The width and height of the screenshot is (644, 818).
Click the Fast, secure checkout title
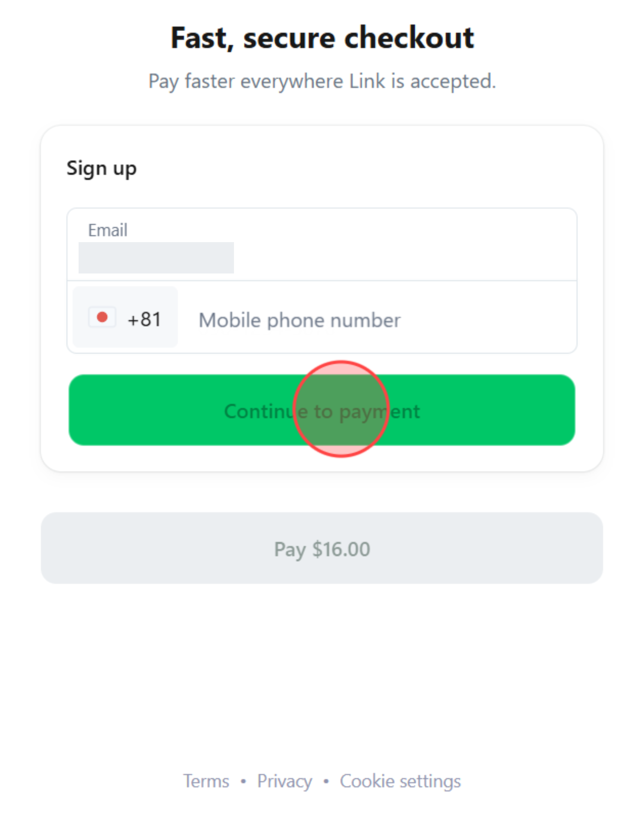tap(322, 38)
